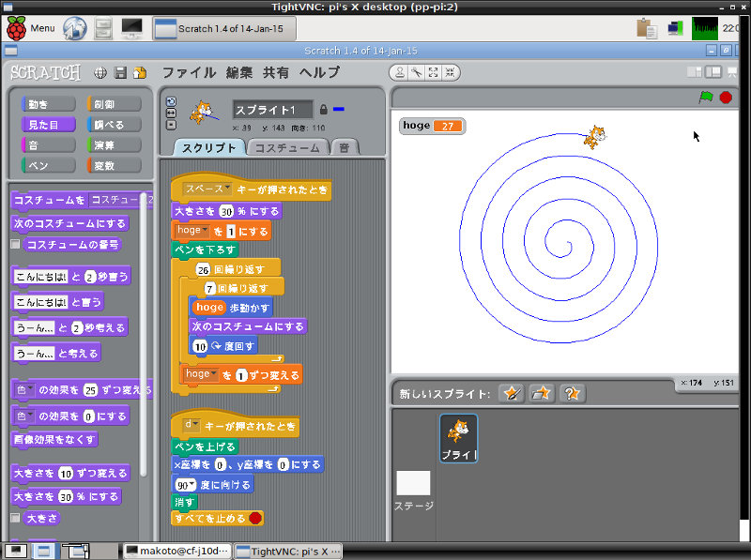Show the 動き block category

pos(49,104)
